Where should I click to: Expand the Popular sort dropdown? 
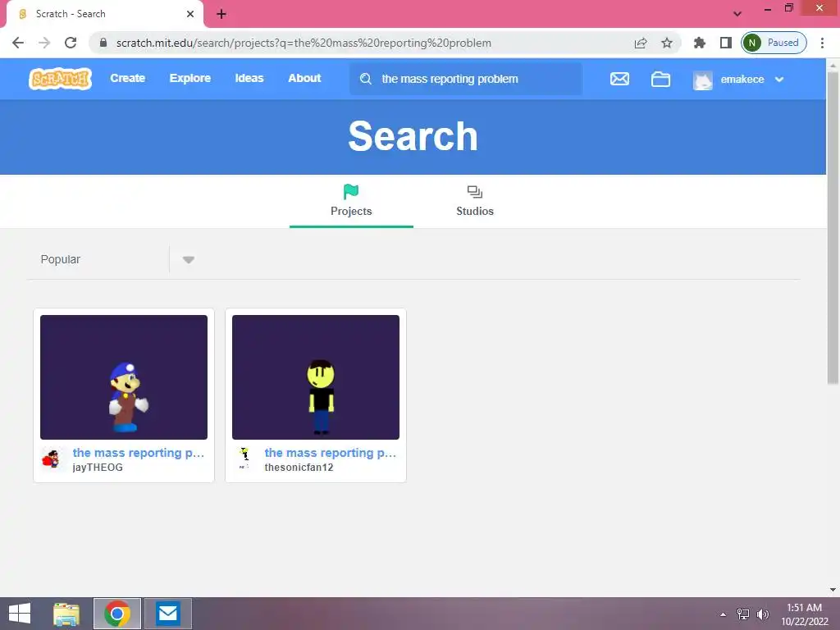tap(188, 260)
